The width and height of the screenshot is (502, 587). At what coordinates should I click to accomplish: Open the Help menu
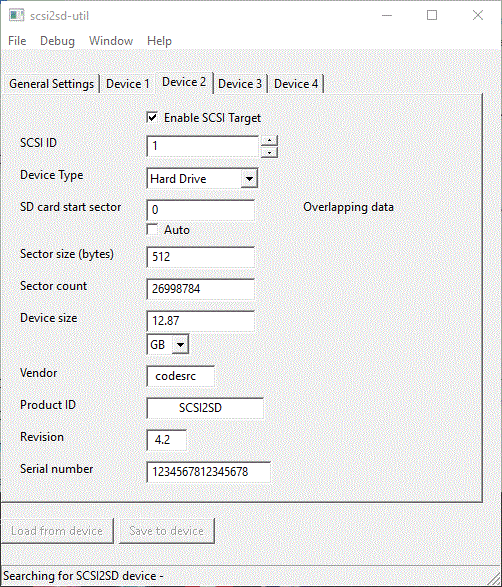pos(159,40)
